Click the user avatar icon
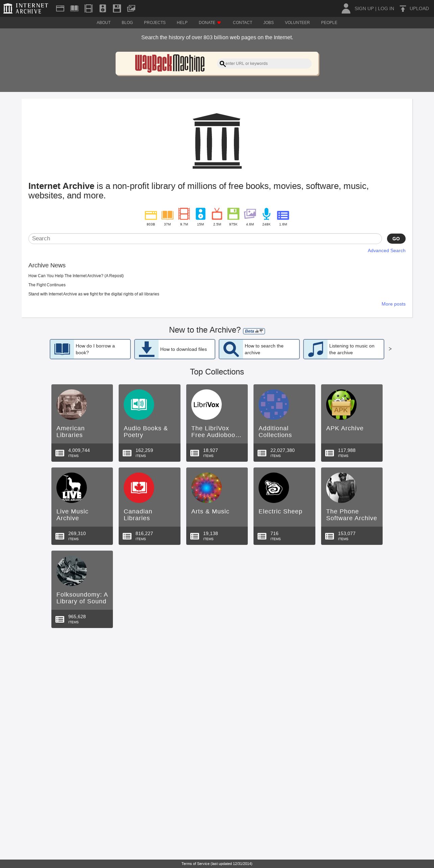The width and height of the screenshot is (434, 868). tap(346, 8)
